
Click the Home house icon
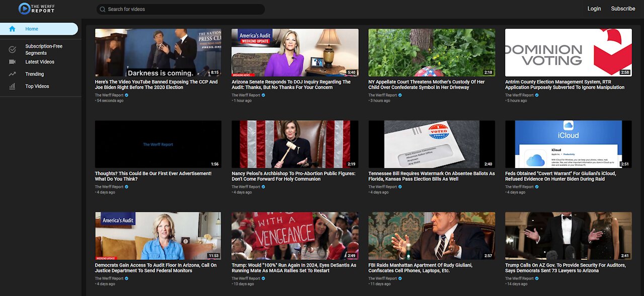12,29
